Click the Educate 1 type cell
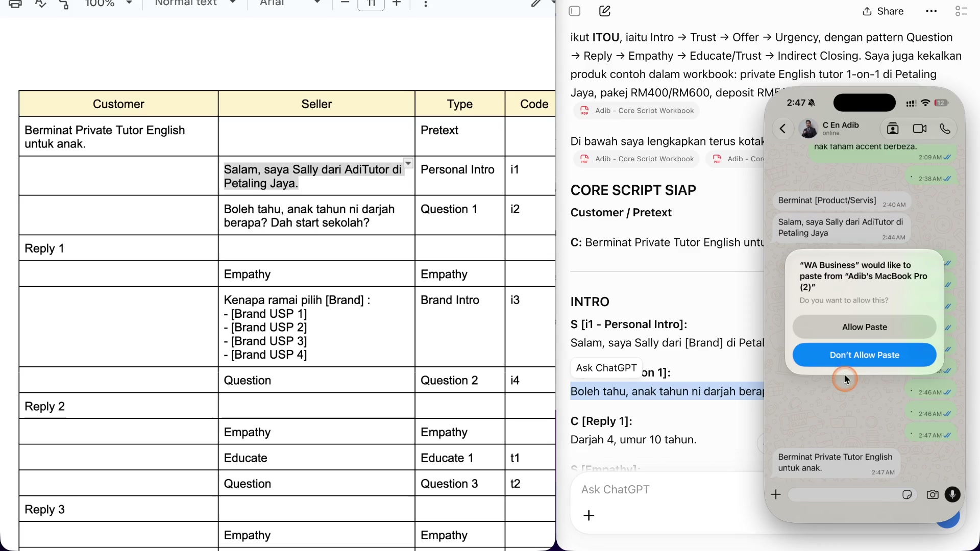Image resolution: width=980 pixels, height=551 pixels. [460, 458]
